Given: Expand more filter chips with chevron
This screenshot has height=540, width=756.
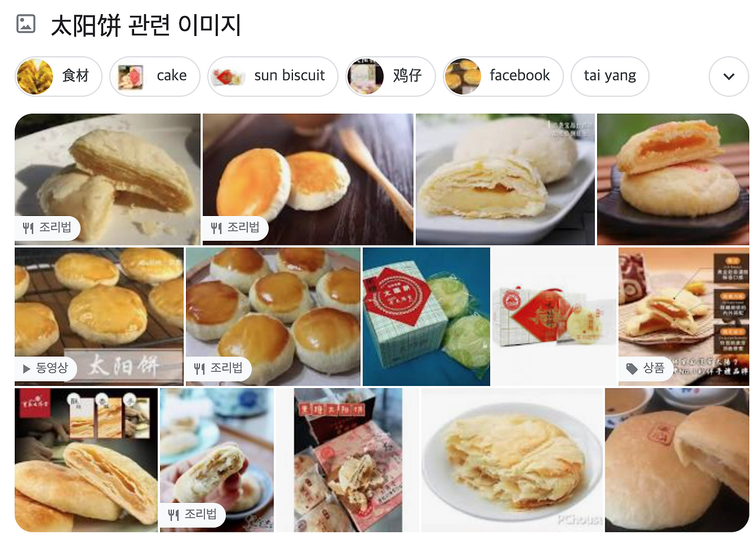Looking at the screenshot, I should [x=729, y=76].
